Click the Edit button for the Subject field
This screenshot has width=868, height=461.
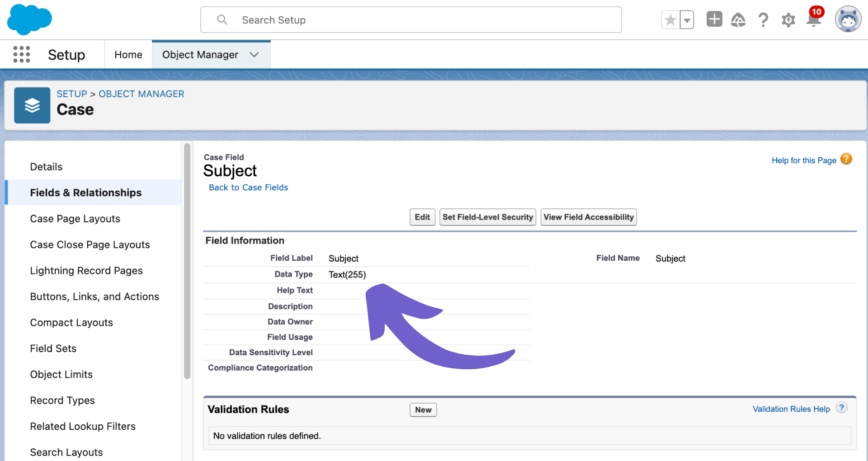tap(422, 217)
